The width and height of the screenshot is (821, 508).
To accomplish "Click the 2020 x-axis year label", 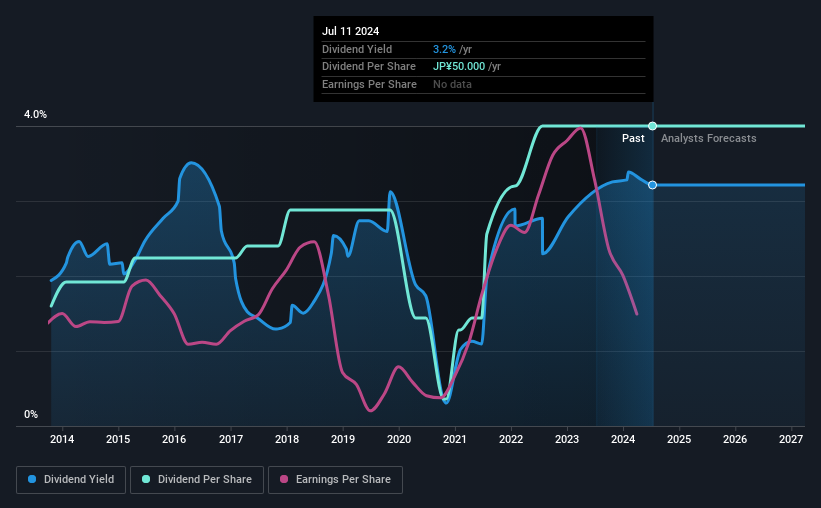I will point(399,439).
